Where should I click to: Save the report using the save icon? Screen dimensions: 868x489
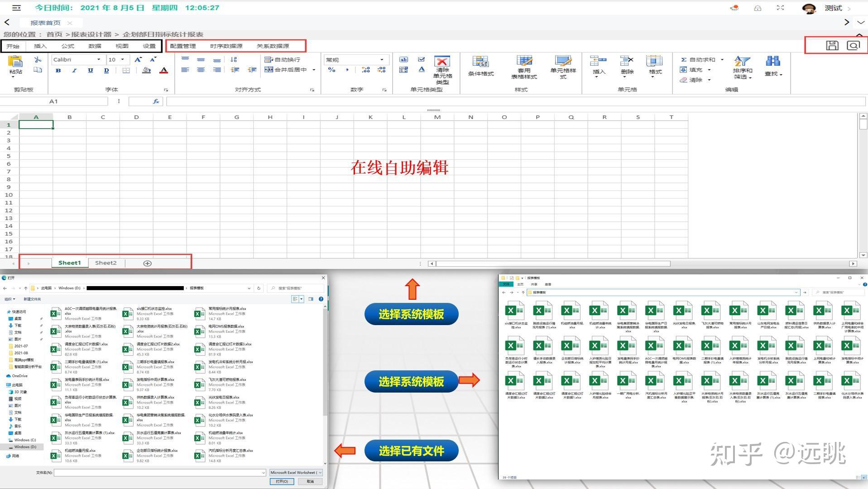click(831, 45)
